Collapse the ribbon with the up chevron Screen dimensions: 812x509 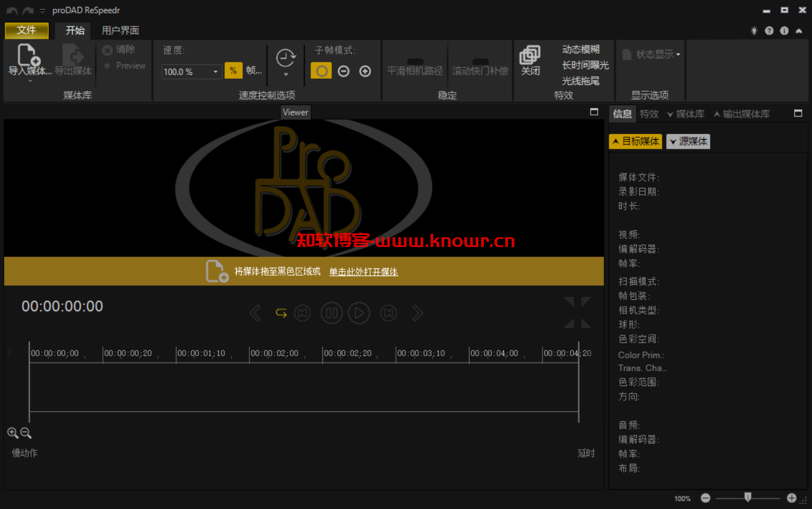(x=799, y=31)
